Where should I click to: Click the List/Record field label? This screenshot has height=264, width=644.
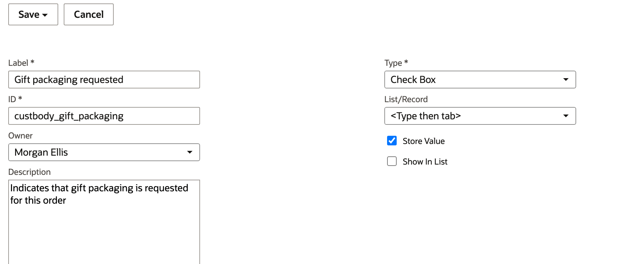tap(406, 99)
